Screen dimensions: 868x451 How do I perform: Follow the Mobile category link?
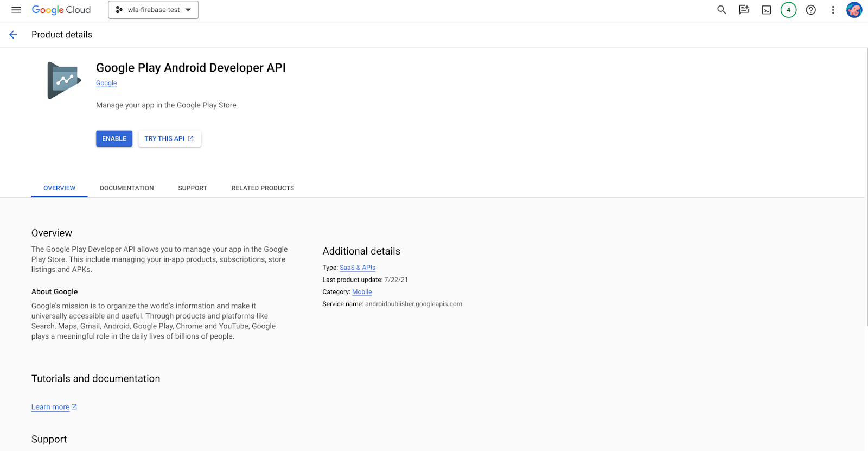[362, 292]
